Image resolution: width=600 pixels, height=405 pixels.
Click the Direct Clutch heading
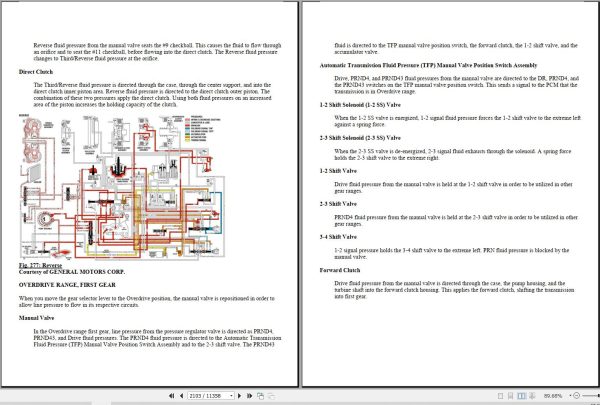36,72
